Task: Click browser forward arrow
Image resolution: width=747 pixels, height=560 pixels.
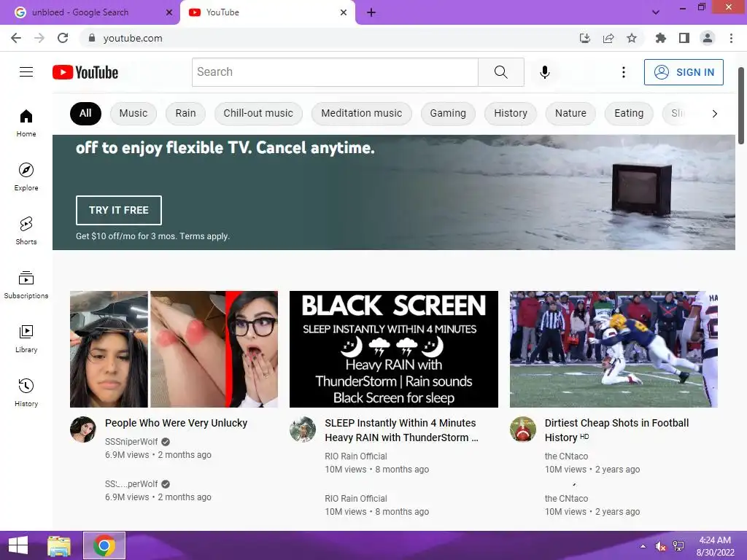Action: 39,38
